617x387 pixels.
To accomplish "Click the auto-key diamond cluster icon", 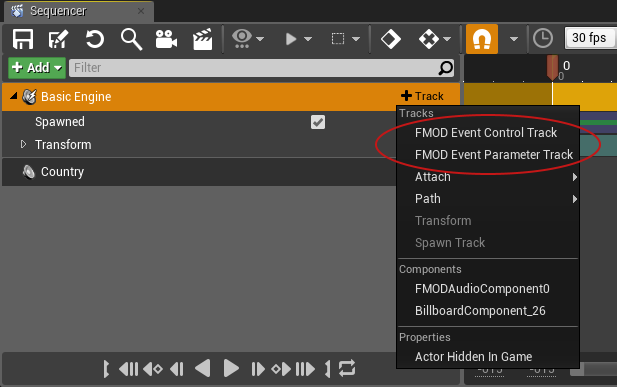I will (429, 39).
